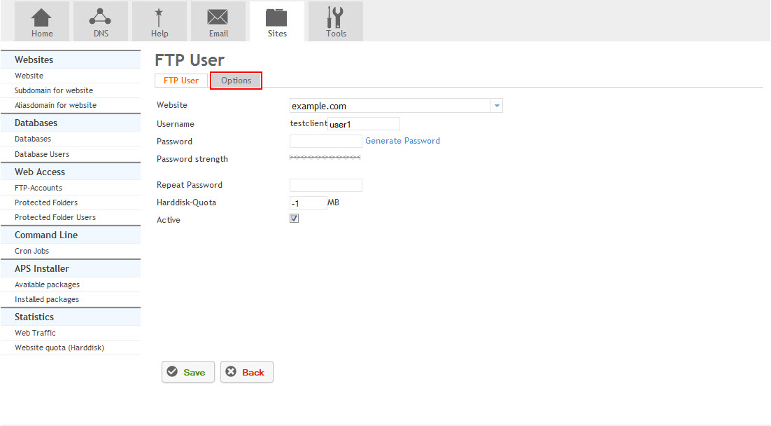Click the Websites section header
The image size is (771, 426).
(x=71, y=60)
